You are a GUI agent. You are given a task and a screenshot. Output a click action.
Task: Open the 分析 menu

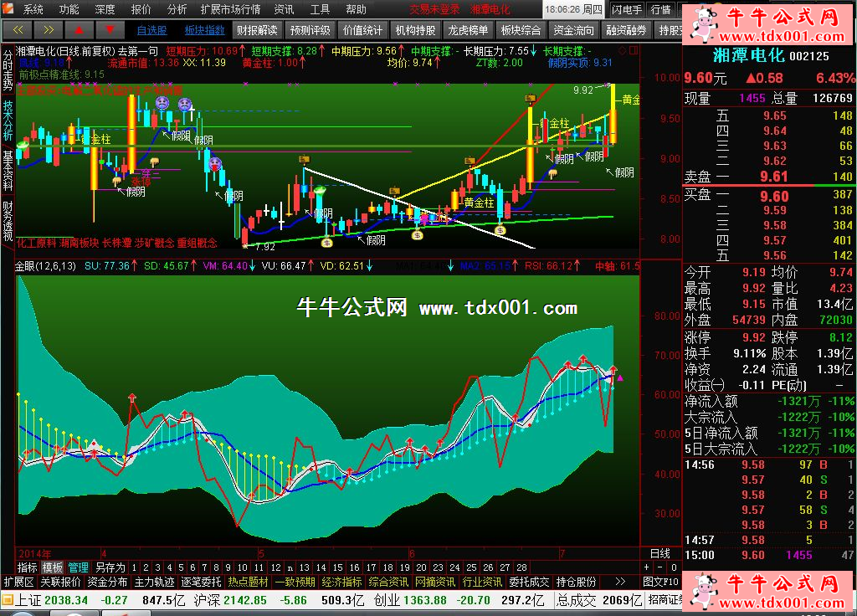(177, 9)
